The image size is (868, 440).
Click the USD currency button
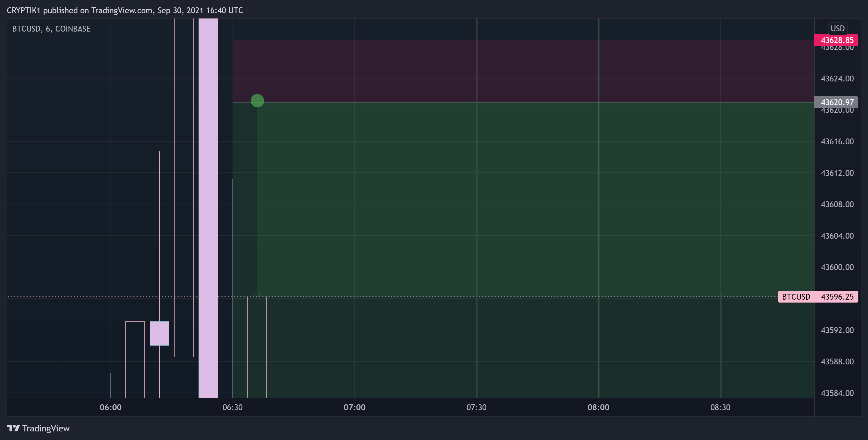(837, 28)
